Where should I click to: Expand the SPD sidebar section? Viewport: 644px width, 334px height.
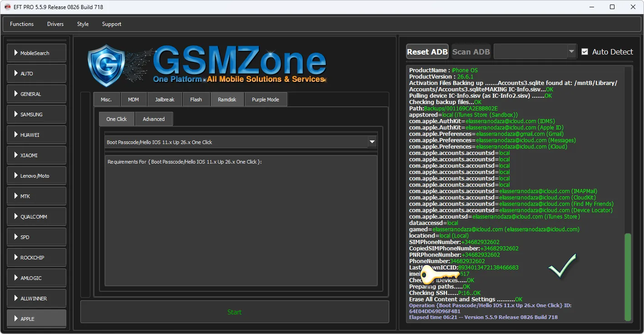pyautogui.click(x=37, y=237)
